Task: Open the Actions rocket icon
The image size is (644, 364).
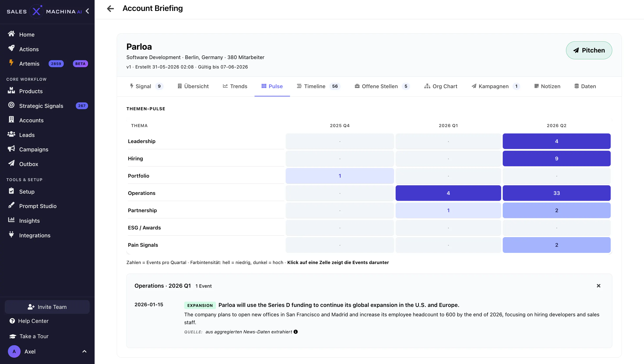Action: point(11,48)
